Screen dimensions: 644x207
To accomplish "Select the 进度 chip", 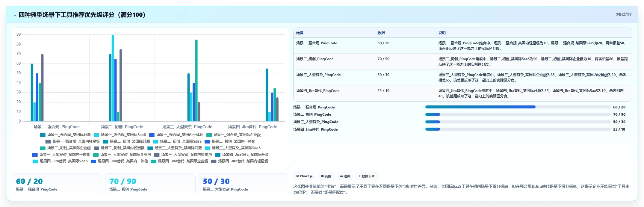I will 345,176.
